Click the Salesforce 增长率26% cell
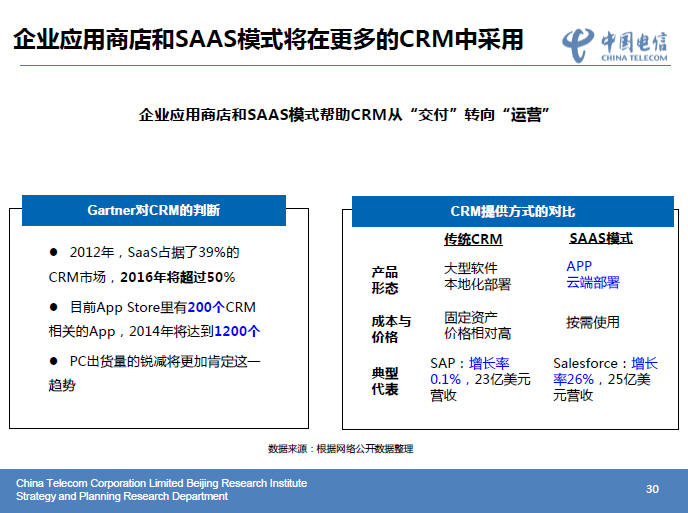688x513 pixels. click(x=606, y=379)
